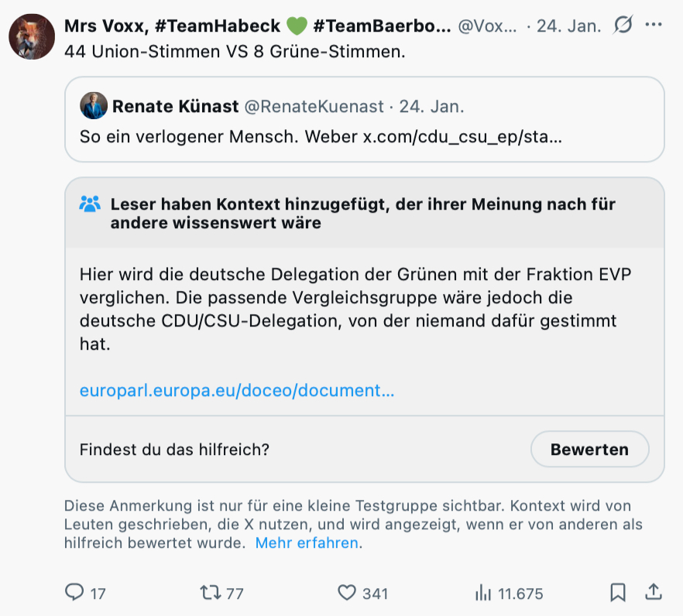The image size is (683, 616).
Task: Open the europarl.europa.eu document link
Action: (x=237, y=390)
